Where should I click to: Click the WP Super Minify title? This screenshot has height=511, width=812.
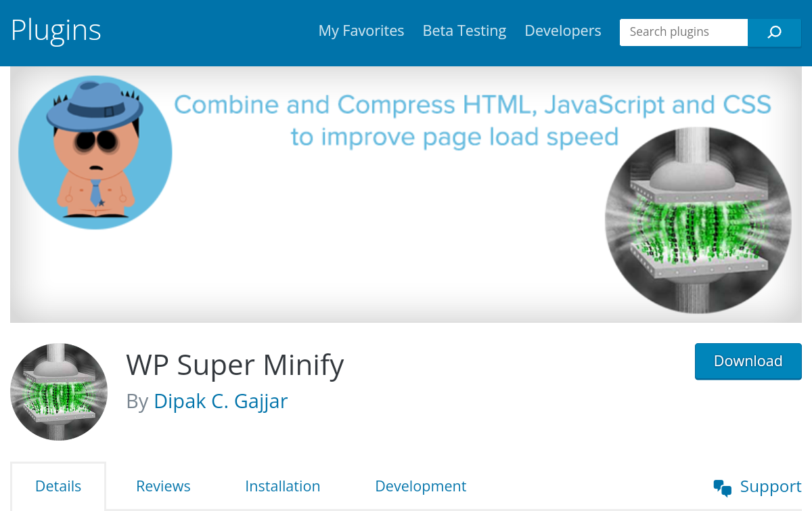[235, 365]
